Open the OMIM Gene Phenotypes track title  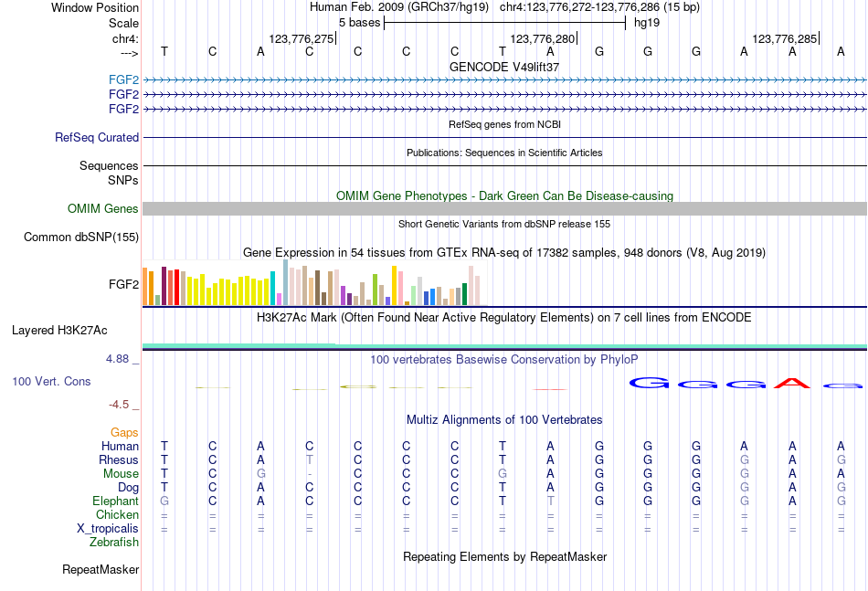coord(504,195)
